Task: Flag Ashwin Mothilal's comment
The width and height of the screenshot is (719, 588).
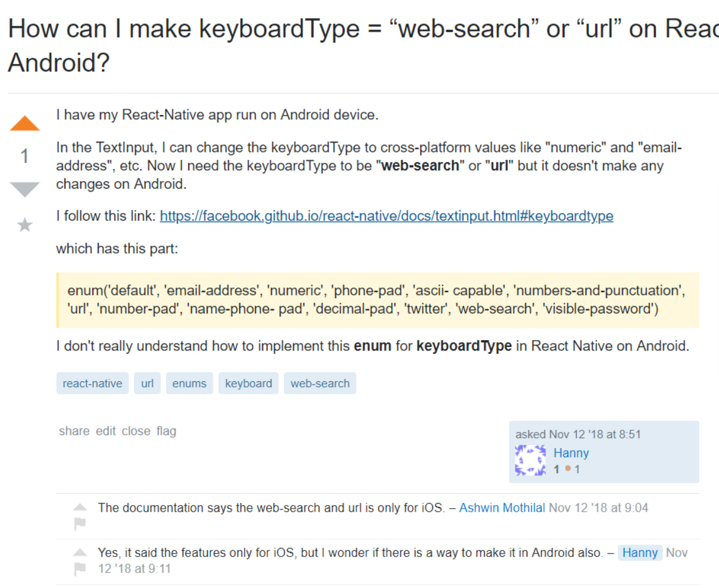Action: click(80, 523)
